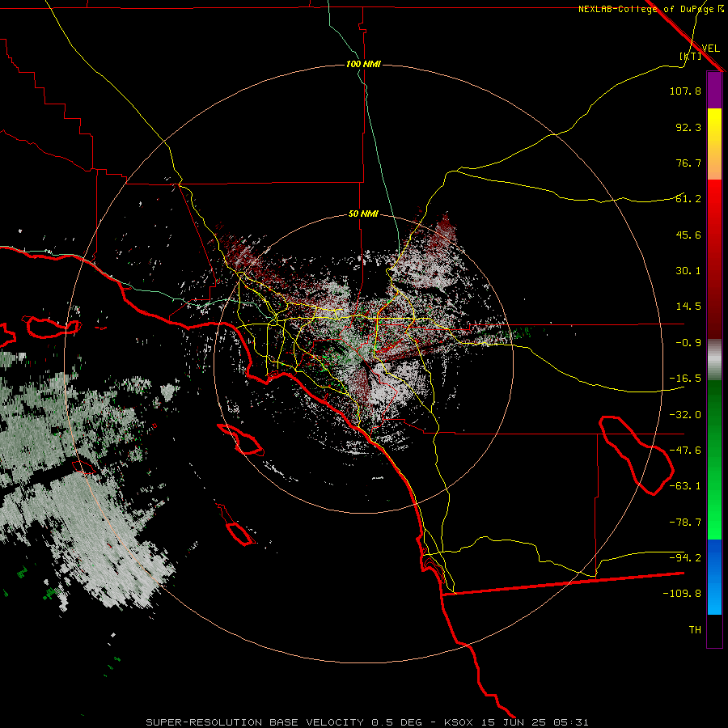Click the 50 NMI range ring label

(x=363, y=214)
